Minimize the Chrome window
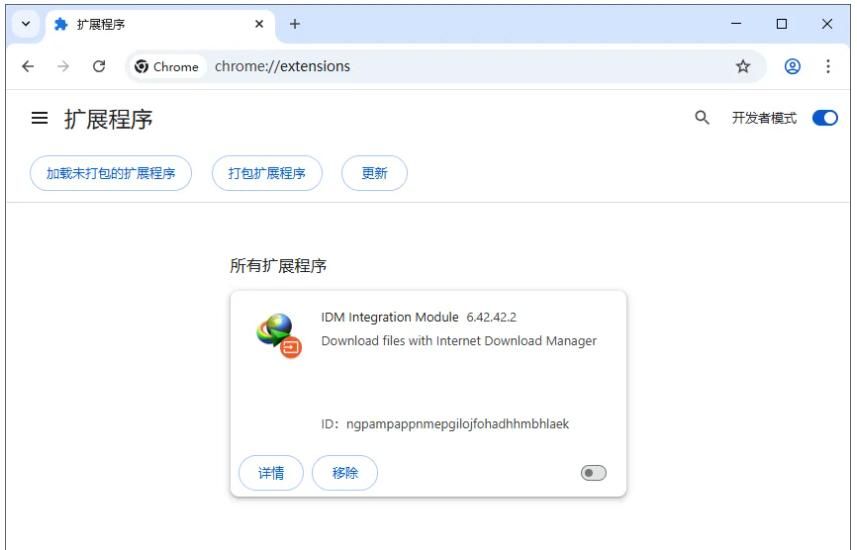The width and height of the screenshot is (857, 550). pos(736,24)
